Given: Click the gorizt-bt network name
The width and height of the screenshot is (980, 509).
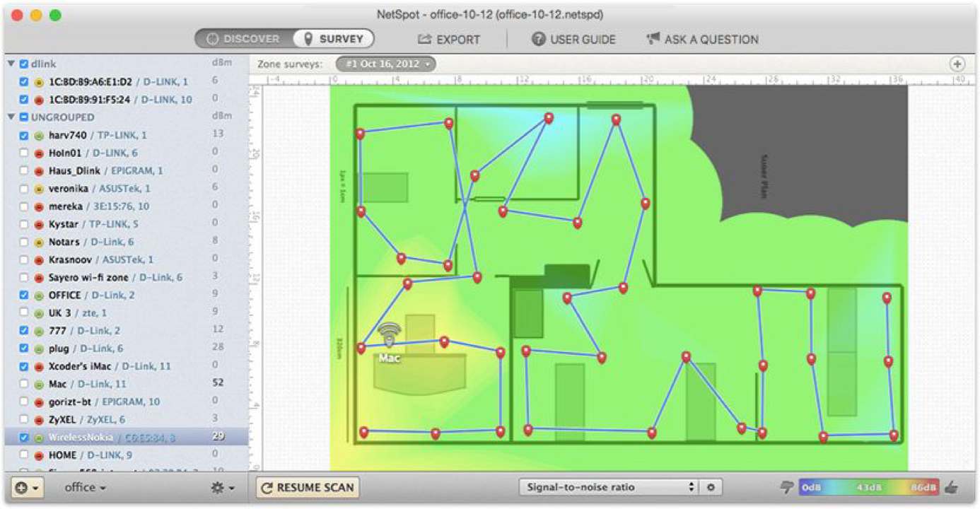Looking at the screenshot, I should [69, 402].
